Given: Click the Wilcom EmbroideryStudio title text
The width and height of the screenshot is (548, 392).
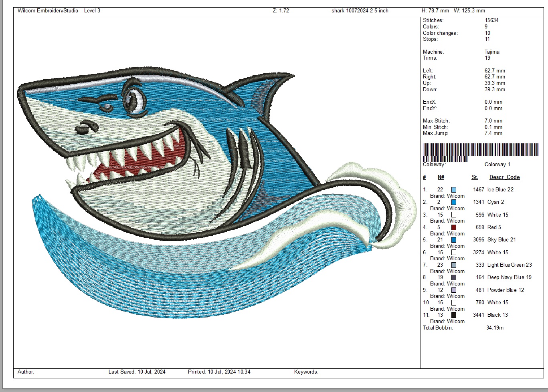Looking at the screenshot, I should 59,11.
